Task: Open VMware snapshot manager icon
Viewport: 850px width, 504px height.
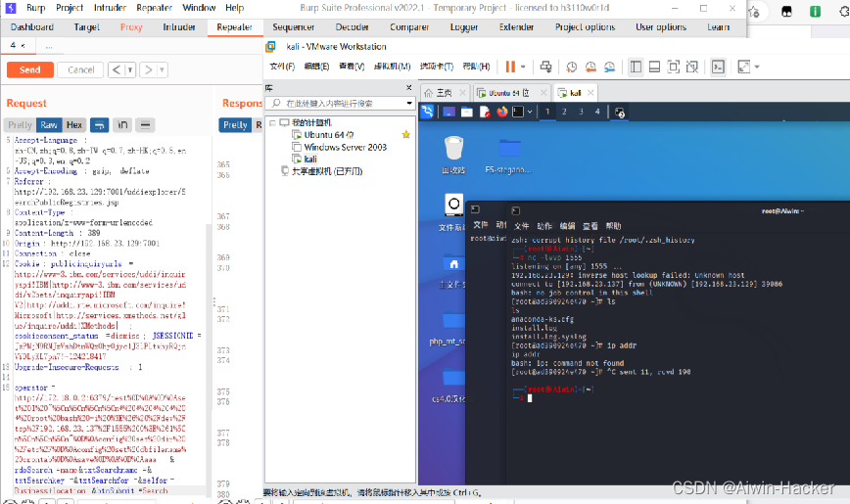Action: [x=609, y=67]
